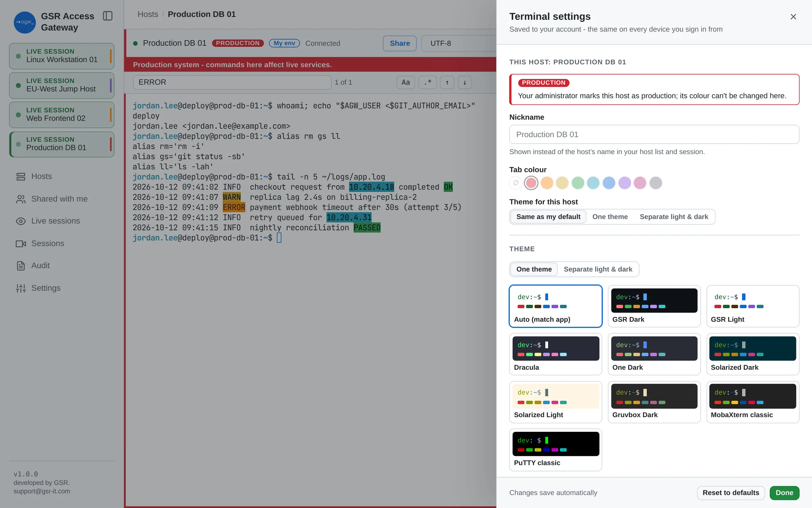
Task: Focus the ERROR search field
Action: (232, 82)
